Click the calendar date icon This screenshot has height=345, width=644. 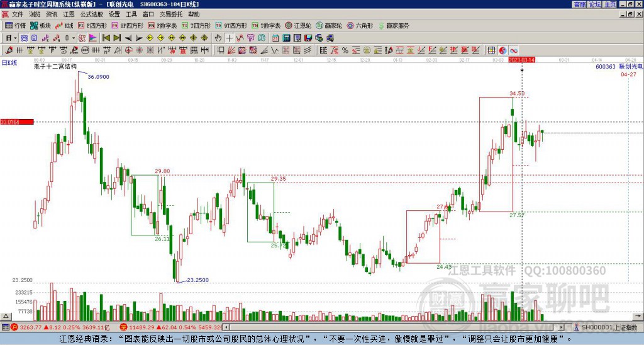coord(275,38)
